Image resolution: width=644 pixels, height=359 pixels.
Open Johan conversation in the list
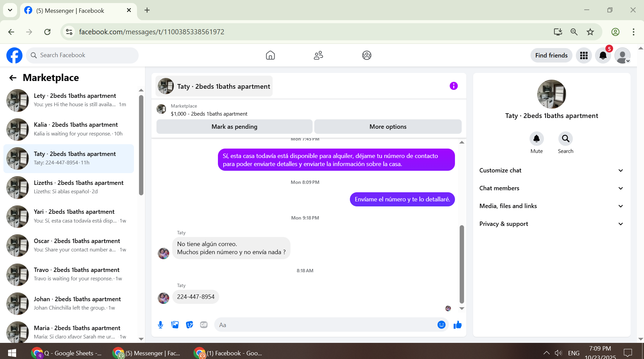[x=68, y=304]
